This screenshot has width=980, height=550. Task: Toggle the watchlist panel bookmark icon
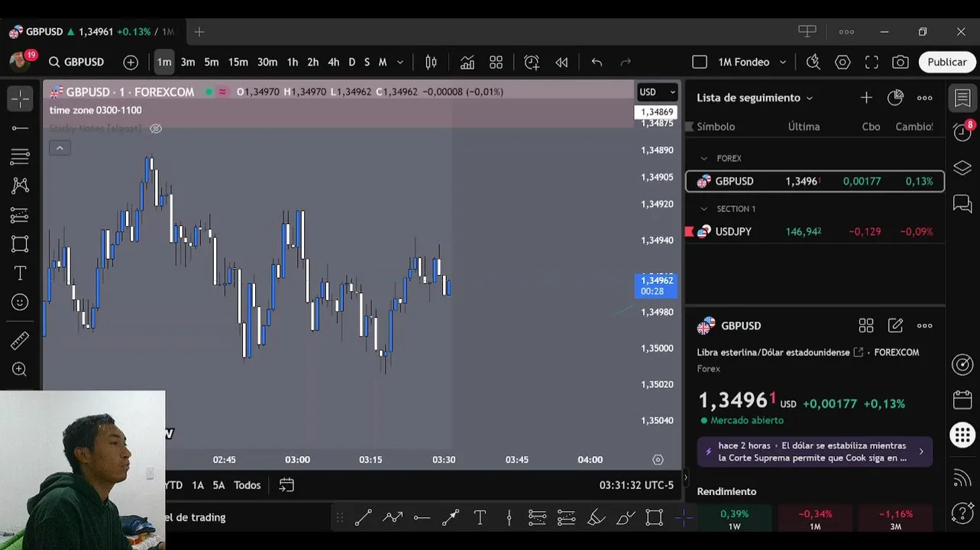click(962, 98)
